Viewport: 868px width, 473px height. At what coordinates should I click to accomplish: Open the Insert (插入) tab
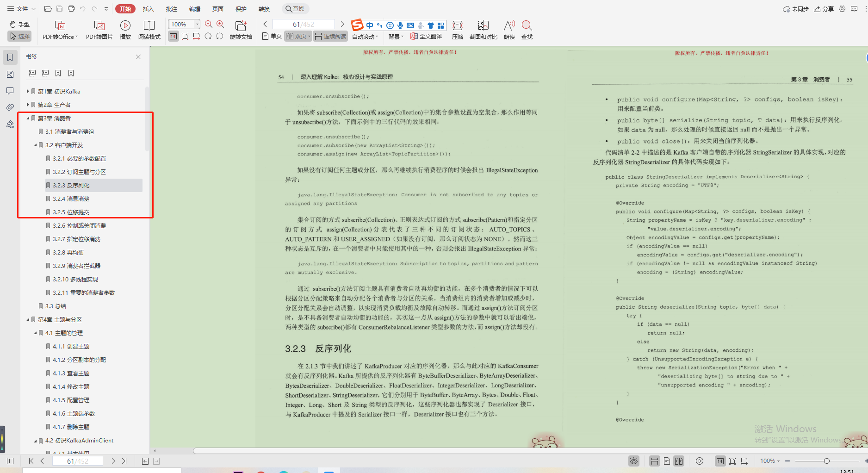click(x=148, y=9)
